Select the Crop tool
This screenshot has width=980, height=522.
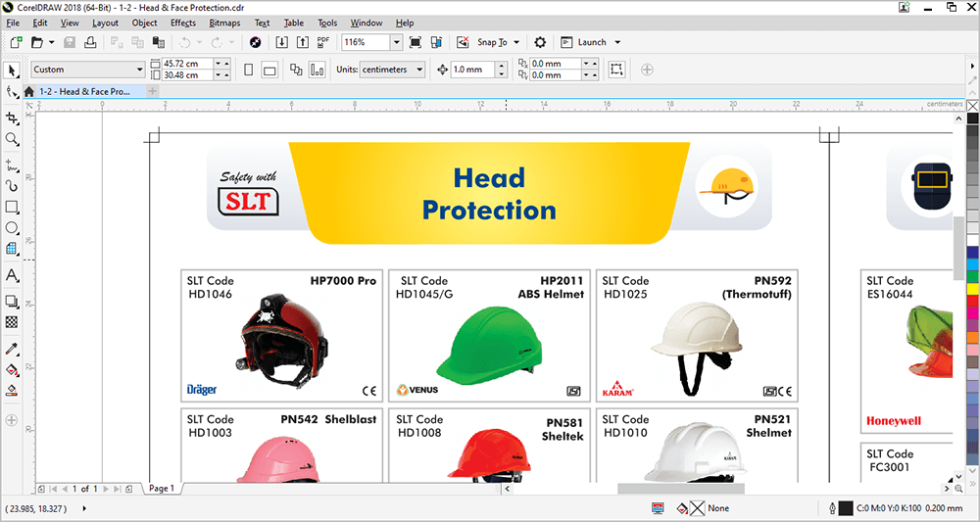(x=12, y=118)
